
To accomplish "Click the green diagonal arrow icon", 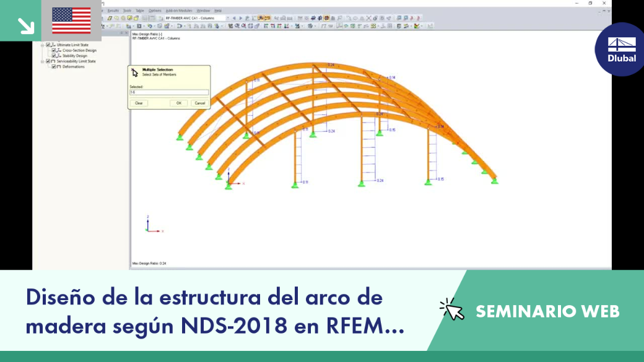I will (26, 26).
